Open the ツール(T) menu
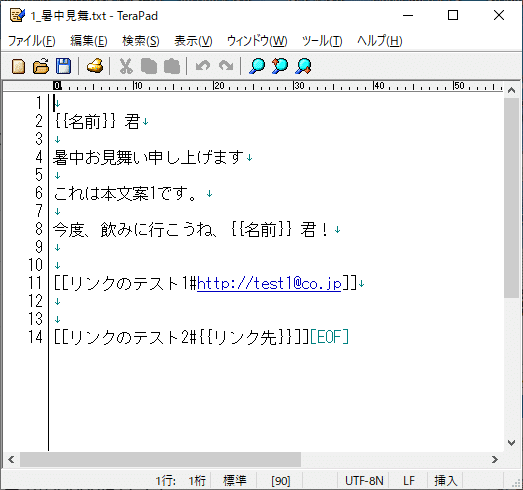This screenshot has width=523, height=490. [x=322, y=41]
